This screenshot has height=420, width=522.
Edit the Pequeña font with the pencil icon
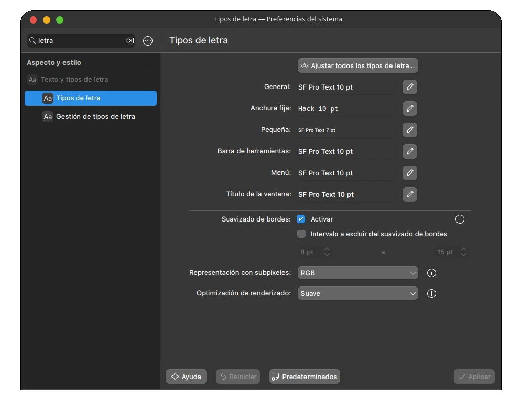click(x=409, y=130)
